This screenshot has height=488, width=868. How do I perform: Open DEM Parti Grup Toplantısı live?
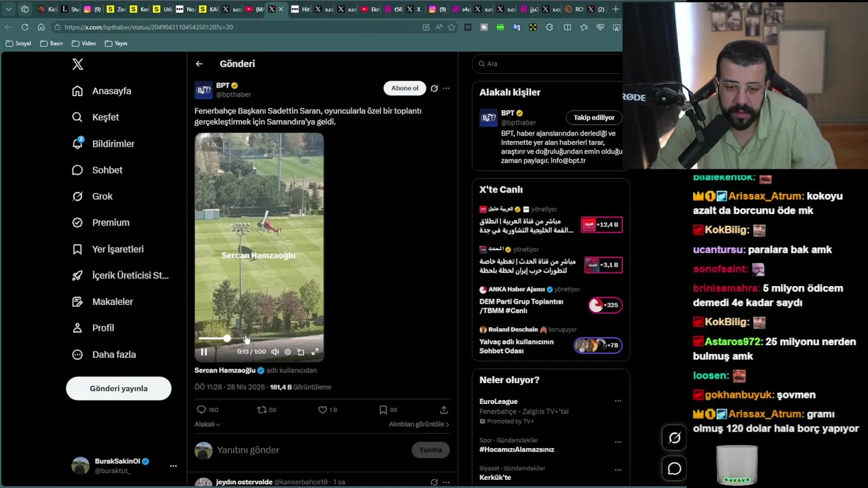pyautogui.click(x=551, y=302)
